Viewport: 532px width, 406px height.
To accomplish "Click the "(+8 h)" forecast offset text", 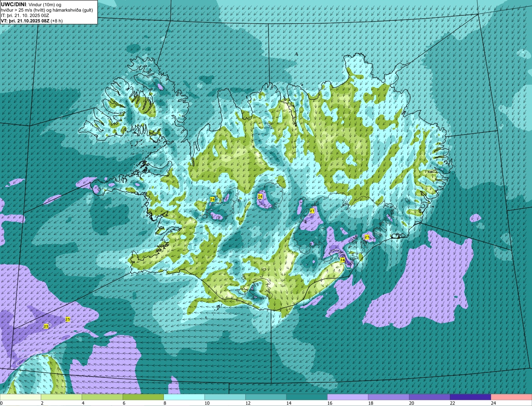I will [57, 20].
